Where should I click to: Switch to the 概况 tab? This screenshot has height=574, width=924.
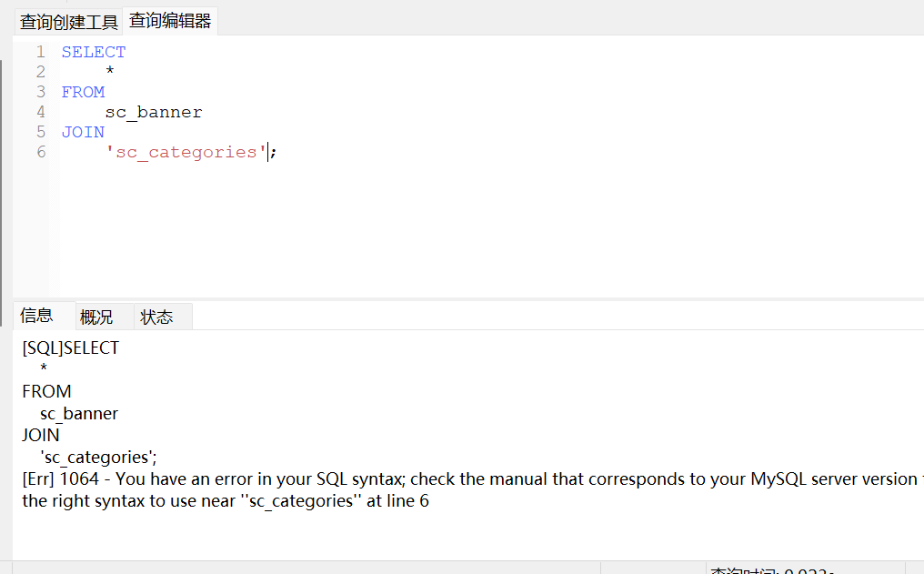click(96, 317)
